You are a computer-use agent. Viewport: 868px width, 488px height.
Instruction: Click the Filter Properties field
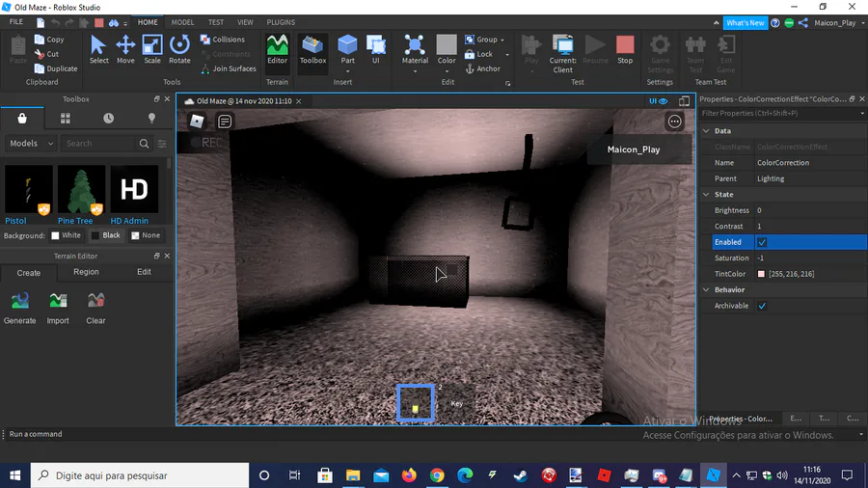click(x=781, y=114)
